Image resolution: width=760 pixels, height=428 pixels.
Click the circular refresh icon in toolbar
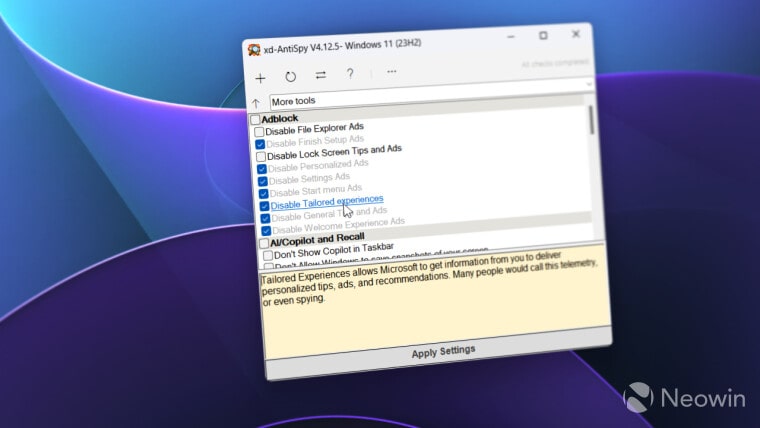click(x=290, y=77)
